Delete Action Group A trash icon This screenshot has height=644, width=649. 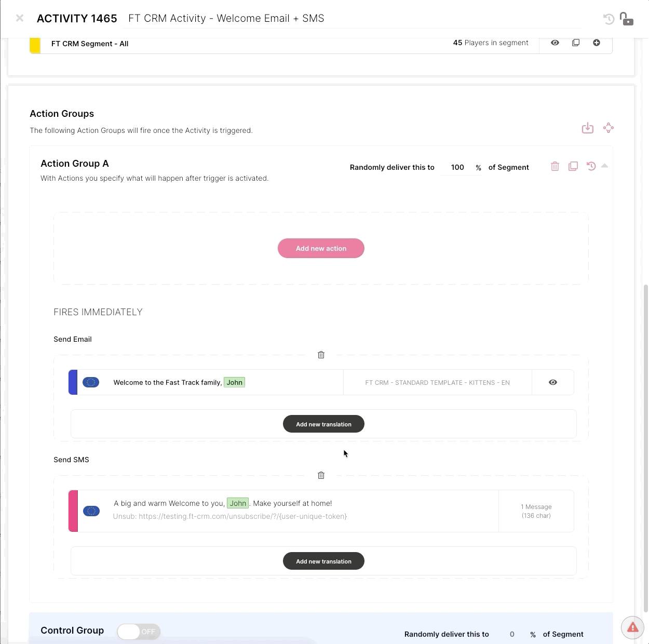click(555, 166)
